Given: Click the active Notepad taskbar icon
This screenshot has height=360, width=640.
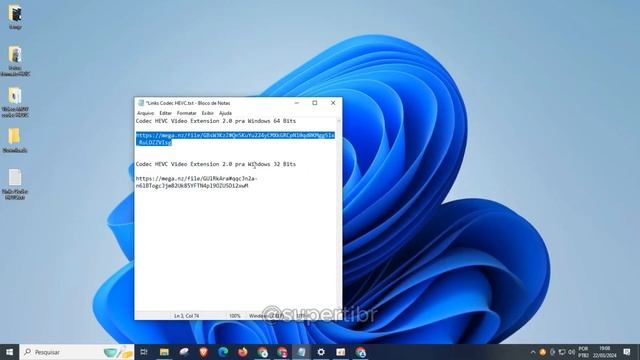Looking at the screenshot, I should (301, 352).
